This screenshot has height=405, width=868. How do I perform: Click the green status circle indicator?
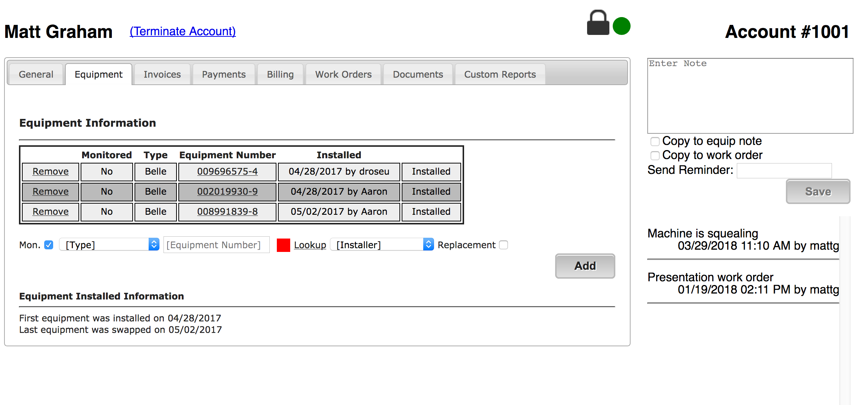pyautogui.click(x=622, y=26)
